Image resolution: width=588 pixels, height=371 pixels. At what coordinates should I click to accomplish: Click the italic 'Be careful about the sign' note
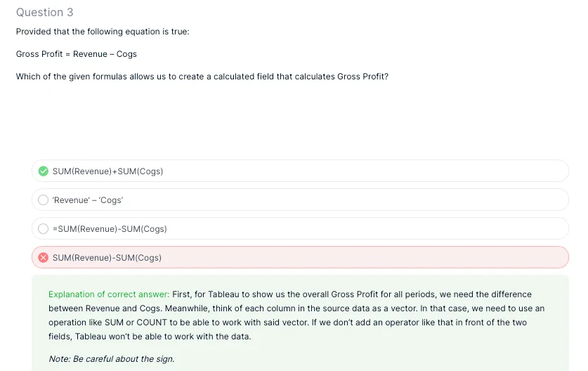[x=111, y=359]
